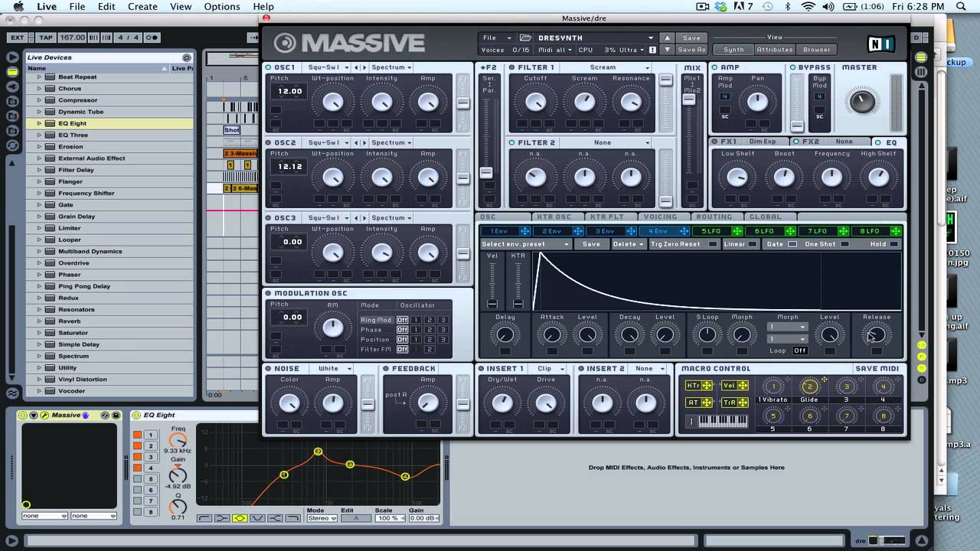Screen dimensions: 980x551
Task: Click the save preset disk icon on Massive device
Action: click(116, 416)
